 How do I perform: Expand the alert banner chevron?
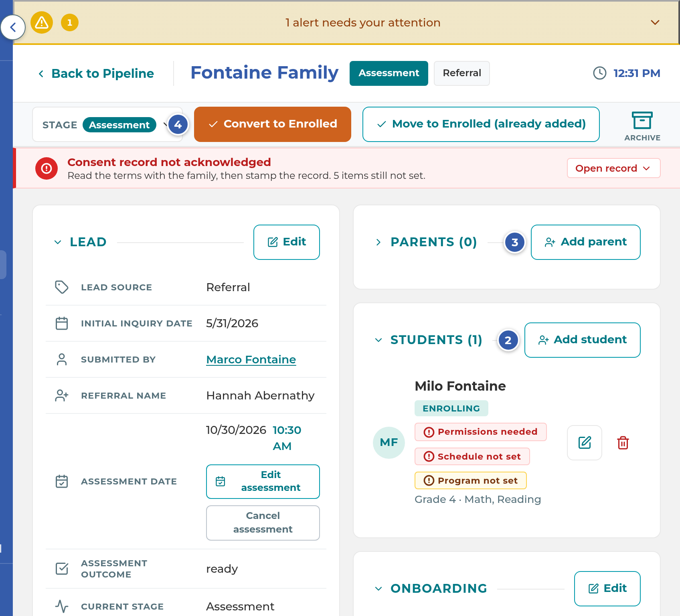click(x=655, y=22)
